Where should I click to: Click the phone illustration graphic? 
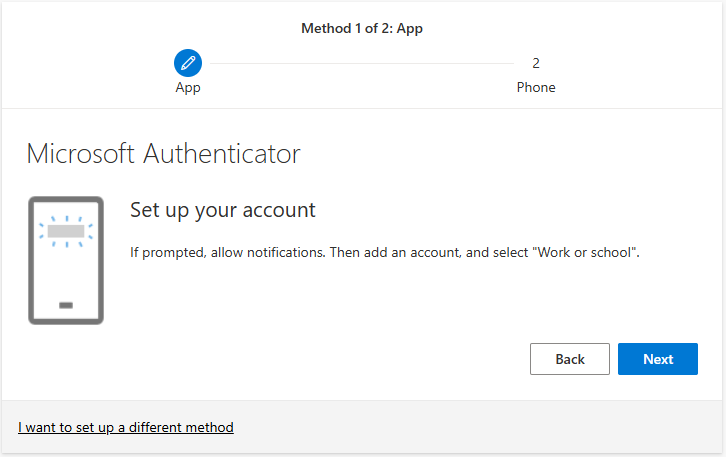click(x=66, y=260)
